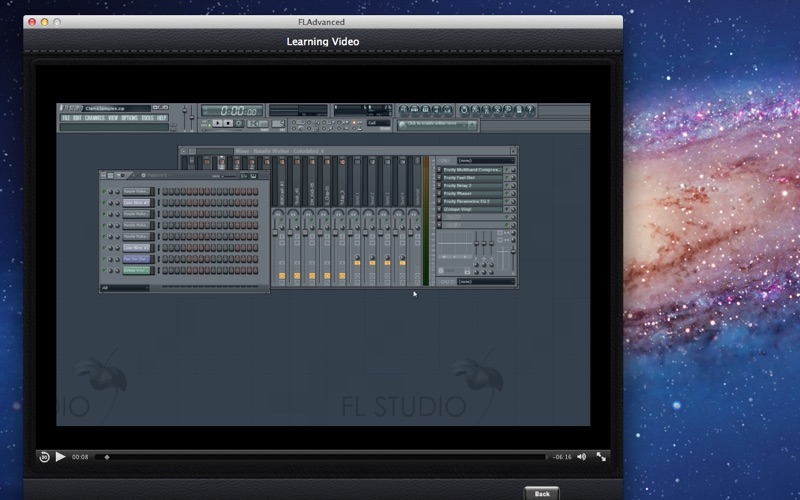Open the EDIT menu in the FL Studio video
Screen dimensions: 800x500
[77, 118]
